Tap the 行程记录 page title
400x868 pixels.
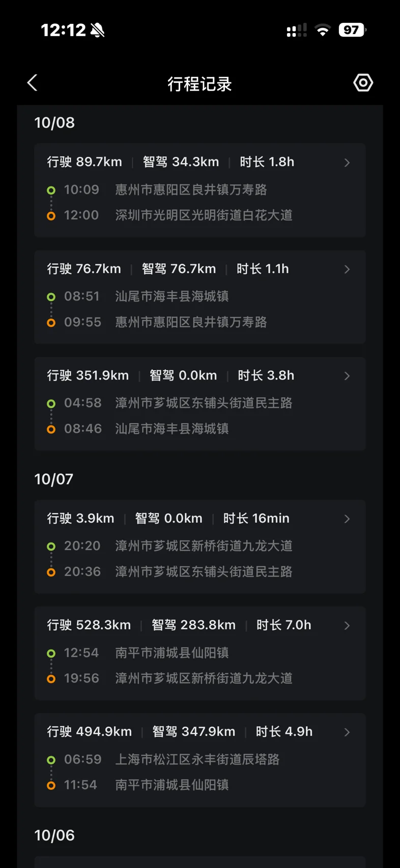(x=199, y=84)
